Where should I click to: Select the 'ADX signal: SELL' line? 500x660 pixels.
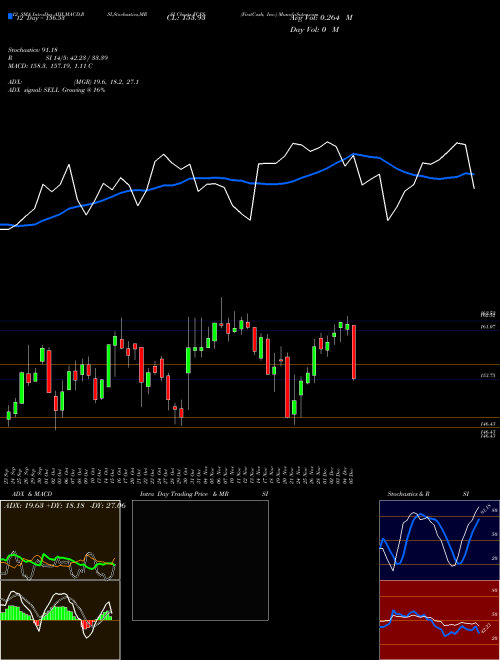(56, 90)
